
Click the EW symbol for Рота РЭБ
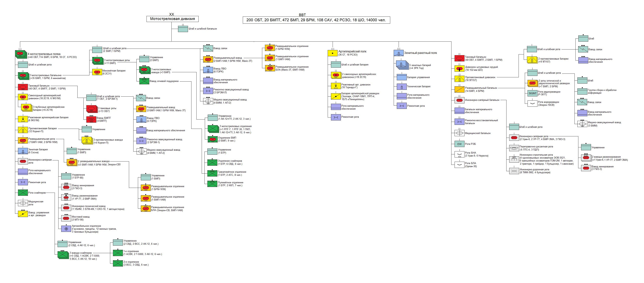pyautogui.click(x=459, y=144)
